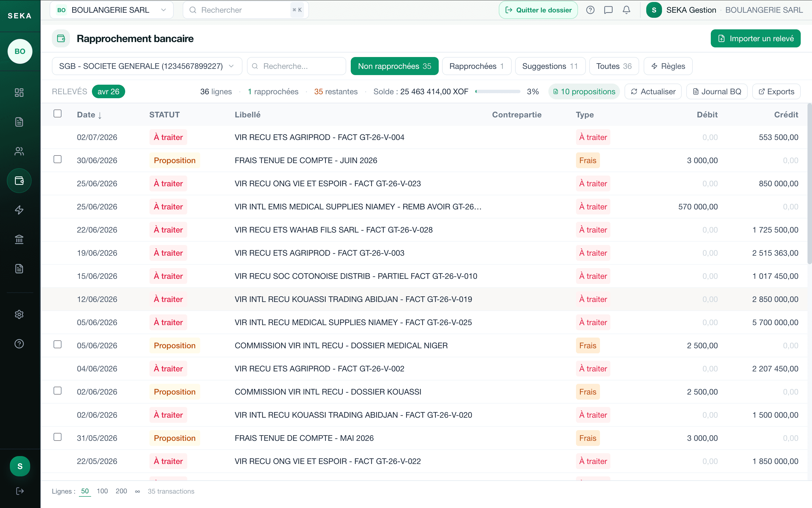The image size is (812, 508).
Task: Click VIR RECU ETS AGRIPROD - FACT GT-26-V-004 row
Action: click(424, 137)
